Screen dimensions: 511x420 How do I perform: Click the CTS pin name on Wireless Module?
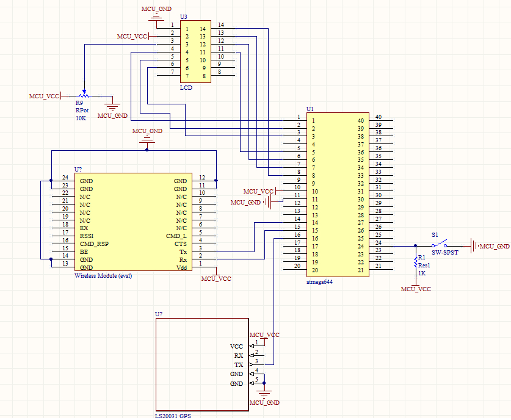tap(181, 244)
